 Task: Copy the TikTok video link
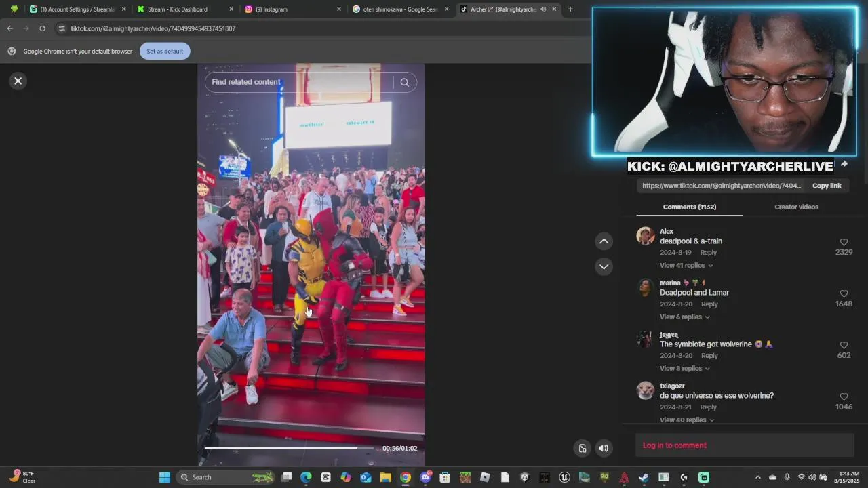coord(827,186)
